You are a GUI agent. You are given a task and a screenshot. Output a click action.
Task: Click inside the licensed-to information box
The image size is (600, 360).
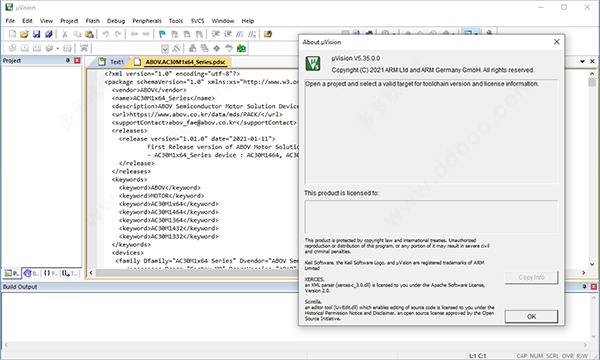click(431, 217)
